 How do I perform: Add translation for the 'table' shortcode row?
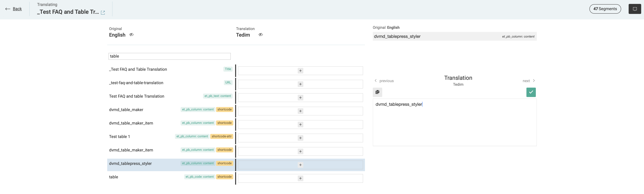(x=301, y=178)
